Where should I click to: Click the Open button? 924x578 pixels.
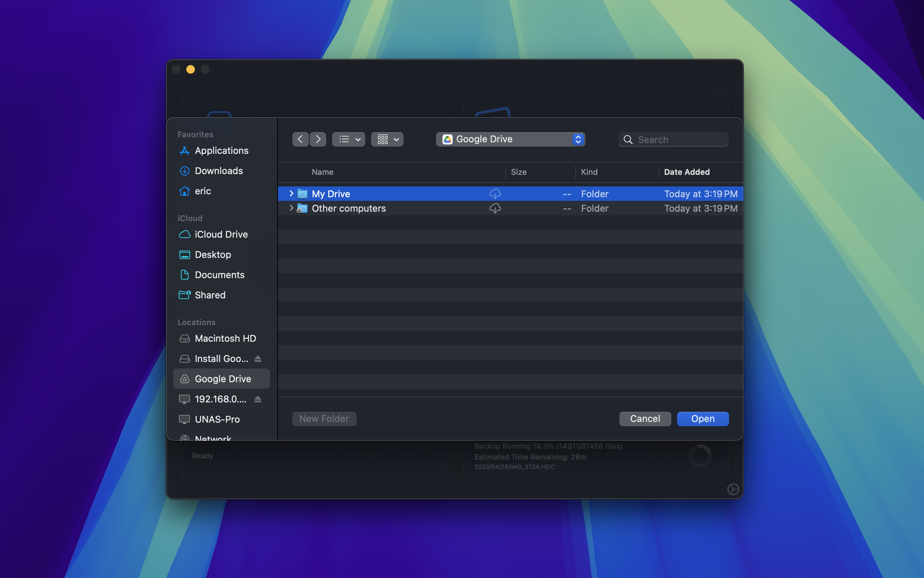703,419
